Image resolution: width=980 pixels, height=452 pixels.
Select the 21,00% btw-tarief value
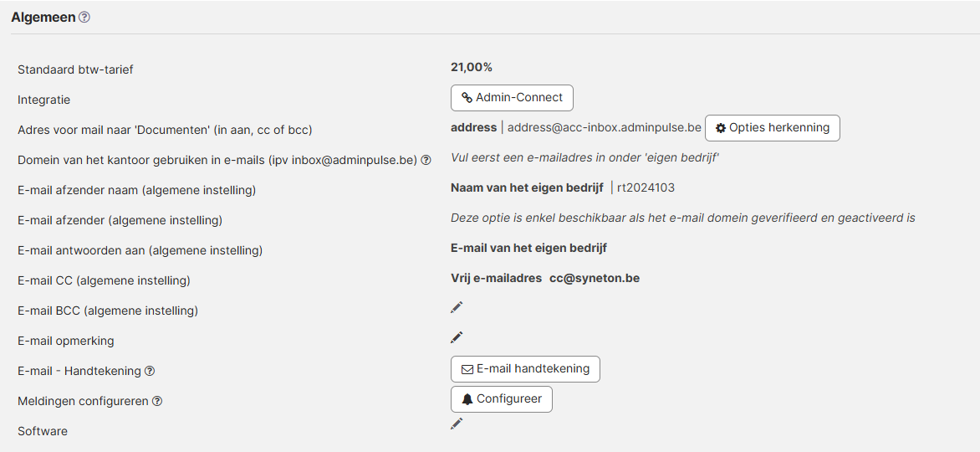click(x=471, y=67)
